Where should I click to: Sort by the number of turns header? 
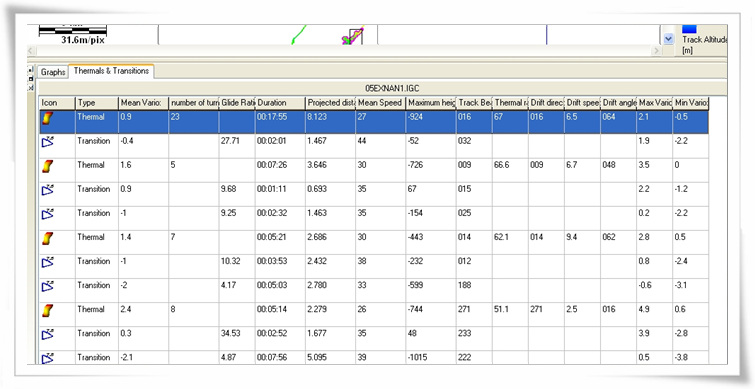194,103
